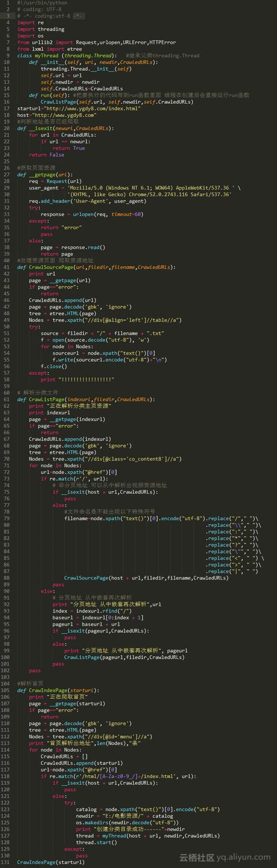Click the 'def __init__' method line

(x=92, y=62)
